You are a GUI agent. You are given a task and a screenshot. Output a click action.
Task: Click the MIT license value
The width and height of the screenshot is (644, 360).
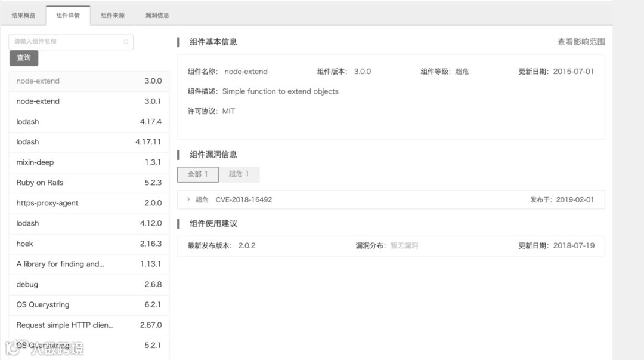(x=228, y=111)
